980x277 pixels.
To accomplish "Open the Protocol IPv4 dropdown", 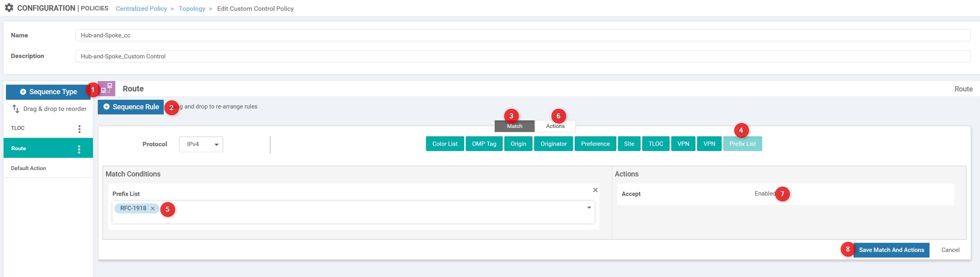I will 201,144.
